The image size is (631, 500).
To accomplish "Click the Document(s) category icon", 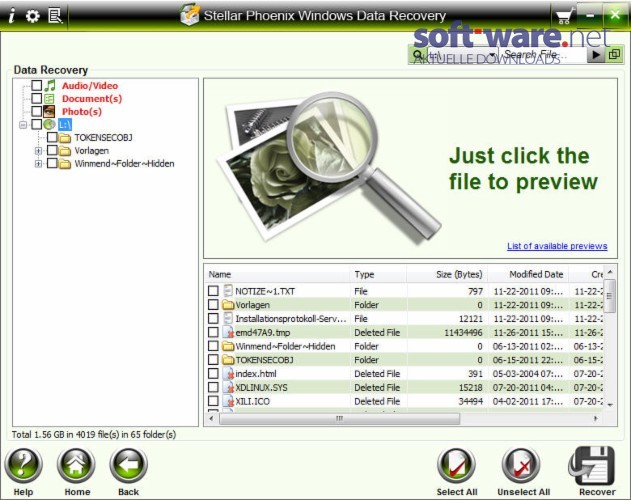I will coord(49,99).
